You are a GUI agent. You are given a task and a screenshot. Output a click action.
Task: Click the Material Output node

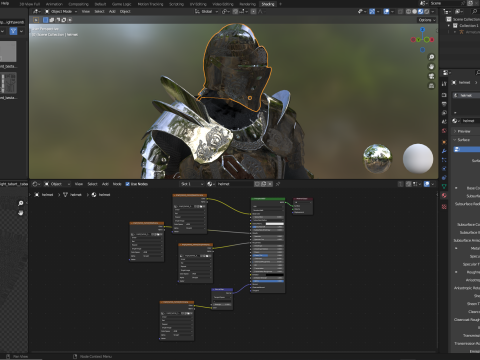click(303, 206)
